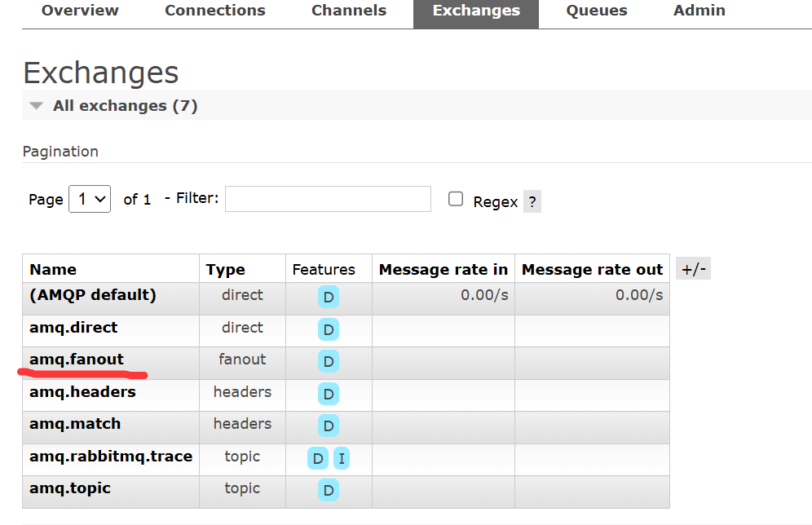Click the Message rate out header
This screenshot has height=525, width=812.
point(592,270)
